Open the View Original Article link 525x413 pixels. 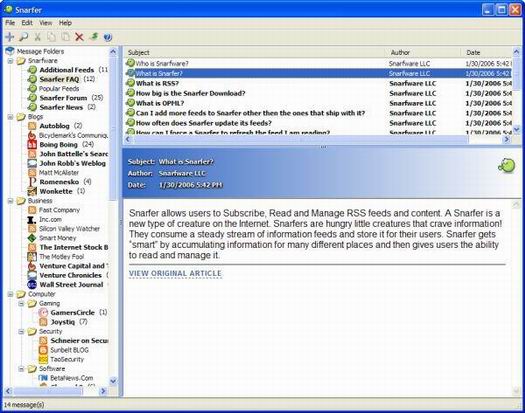tap(175, 273)
